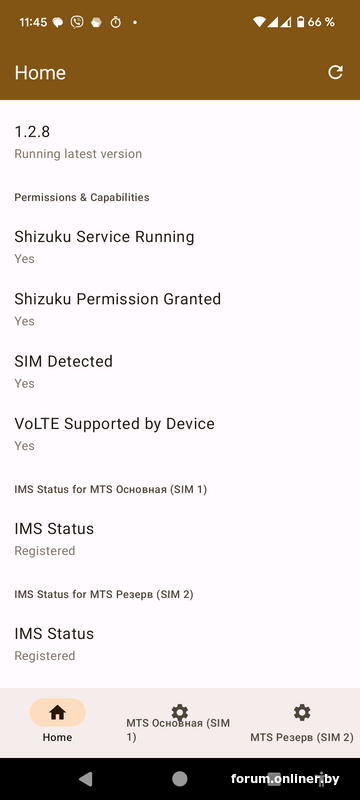Tap the battery icon in status bar
This screenshot has height=800, width=360.
click(301, 22)
